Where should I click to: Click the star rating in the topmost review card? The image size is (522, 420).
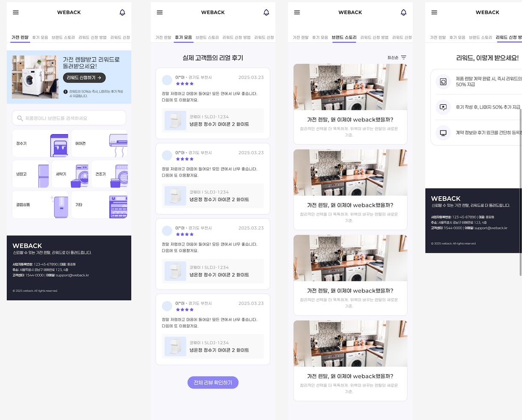click(185, 84)
